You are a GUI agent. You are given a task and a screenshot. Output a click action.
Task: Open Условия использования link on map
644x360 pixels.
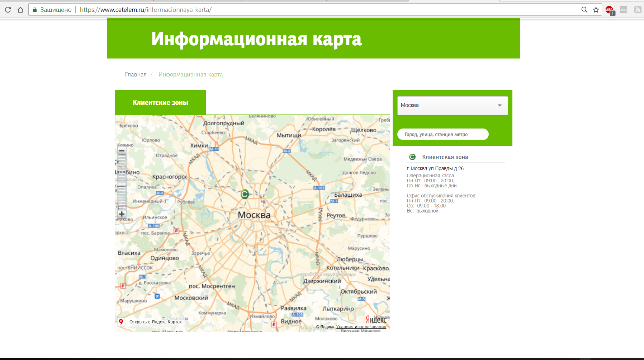point(361,327)
